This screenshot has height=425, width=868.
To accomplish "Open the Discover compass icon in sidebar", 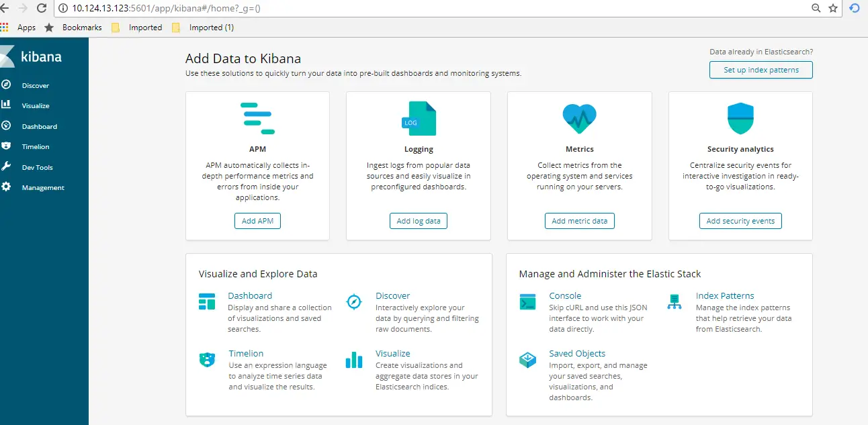I will point(6,85).
